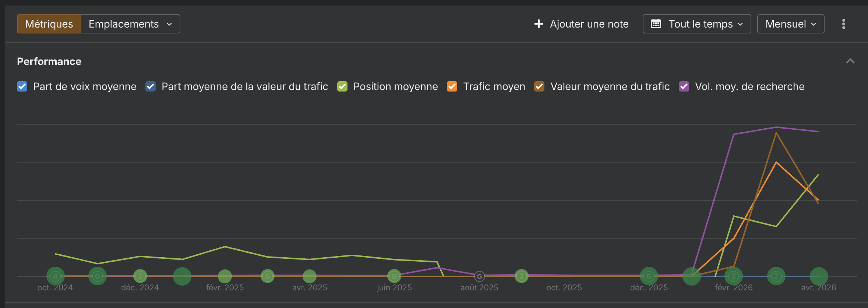This screenshot has width=868, height=308.
Task: Click the green Position moyenne color swatch
Action: coord(342,86)
